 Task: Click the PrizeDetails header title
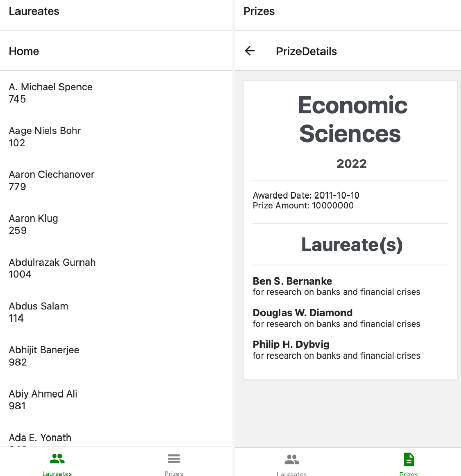point(306,51)
